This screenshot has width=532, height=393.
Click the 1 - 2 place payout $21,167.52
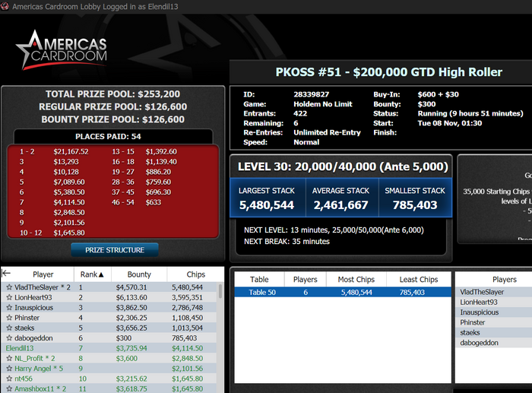[71, 152]
